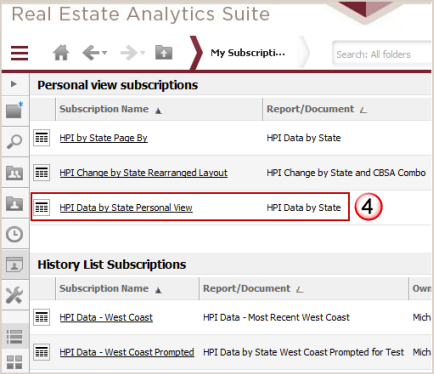Open My Reports folder sidebar icon

tap(15, 203)
